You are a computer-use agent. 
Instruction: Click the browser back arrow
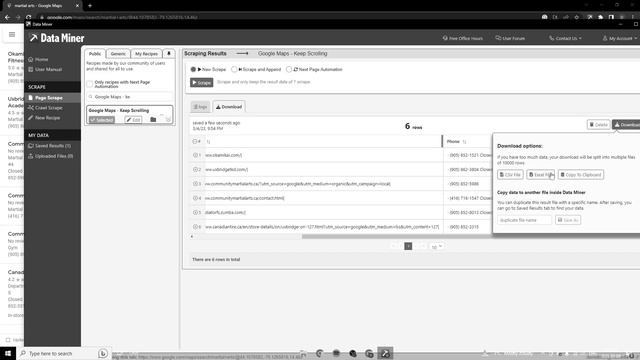[x=7, y=17]
